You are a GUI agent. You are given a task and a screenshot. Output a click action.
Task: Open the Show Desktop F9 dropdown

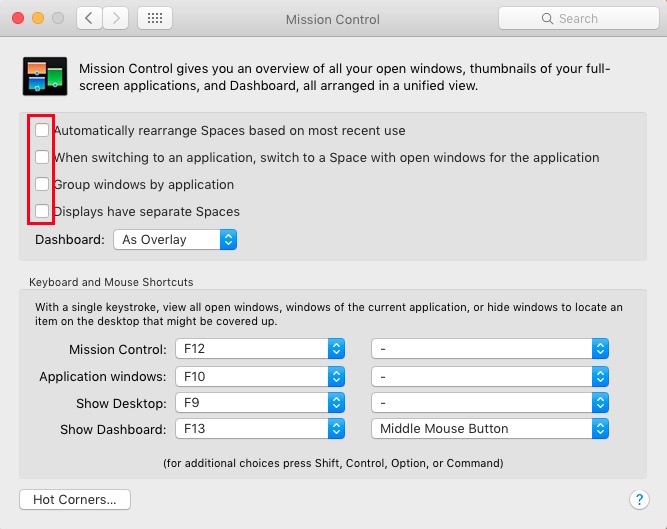260,403
